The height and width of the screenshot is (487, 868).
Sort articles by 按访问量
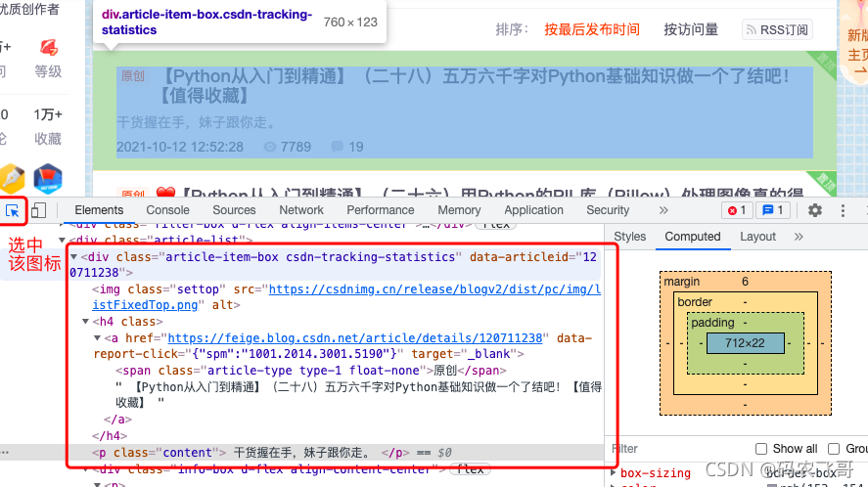tap(691, 30)
